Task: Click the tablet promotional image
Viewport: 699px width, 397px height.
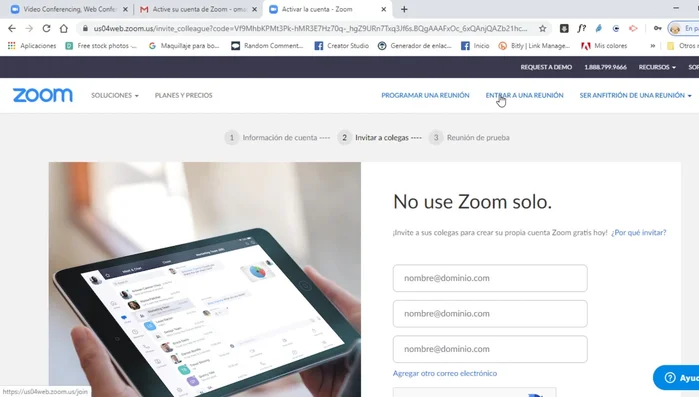Action: (x=205, y=279)
